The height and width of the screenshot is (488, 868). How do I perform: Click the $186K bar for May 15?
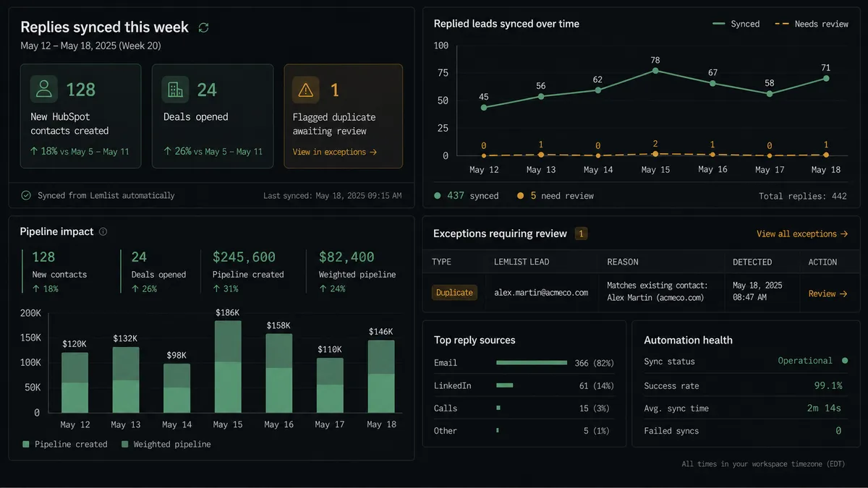tap(228, 367)
